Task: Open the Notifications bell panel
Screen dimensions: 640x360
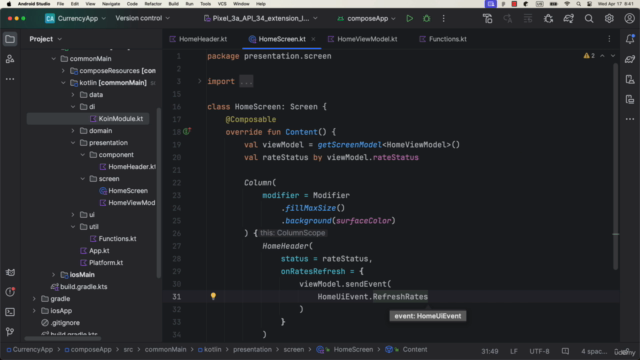Action: pos(630,39)
